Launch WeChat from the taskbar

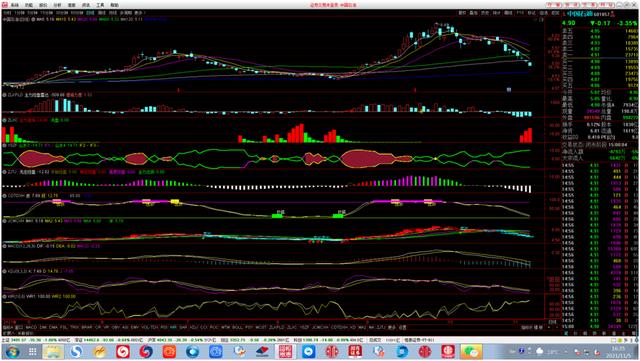pyautogui.click(x=470, y=351)
